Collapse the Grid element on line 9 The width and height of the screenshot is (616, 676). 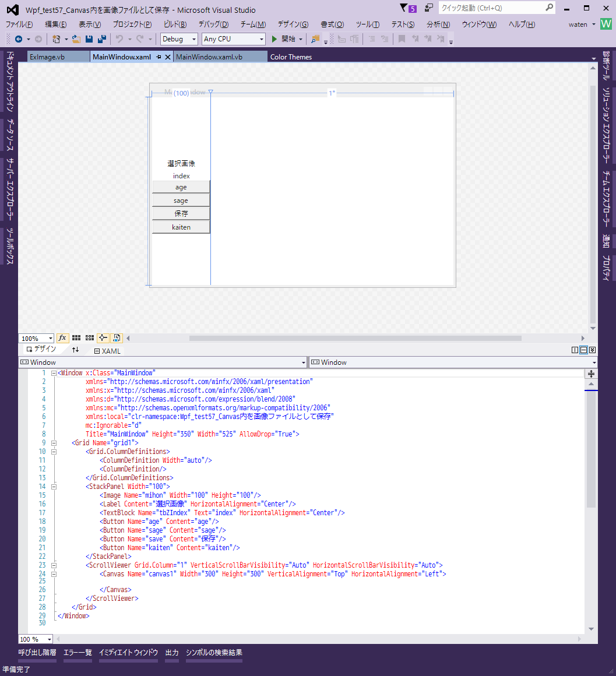pos(54,443)
